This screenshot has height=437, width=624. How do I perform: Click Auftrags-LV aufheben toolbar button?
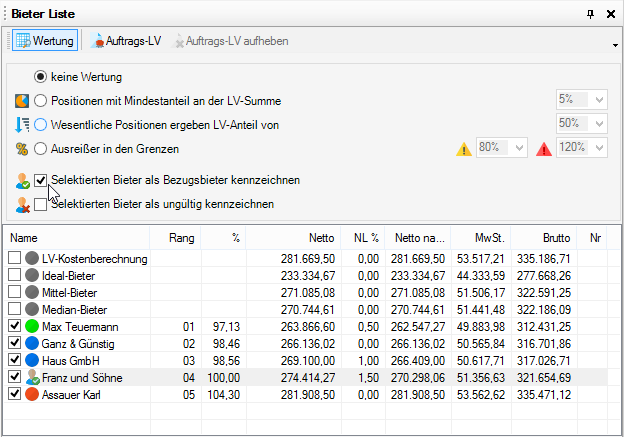pyautogui.click(x=230, y=41)
